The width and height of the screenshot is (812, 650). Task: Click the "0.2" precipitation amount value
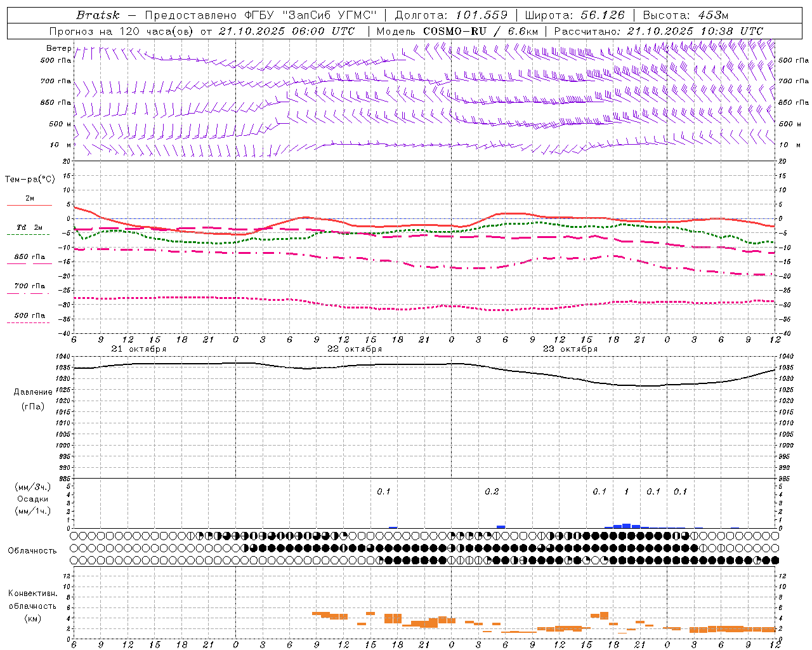coord(492,492)
